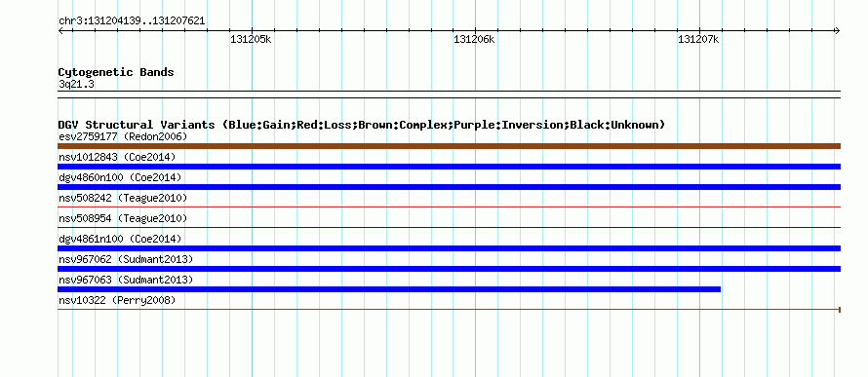
Task: Click the 3q21.3 band label
Action: pos(76,84)
